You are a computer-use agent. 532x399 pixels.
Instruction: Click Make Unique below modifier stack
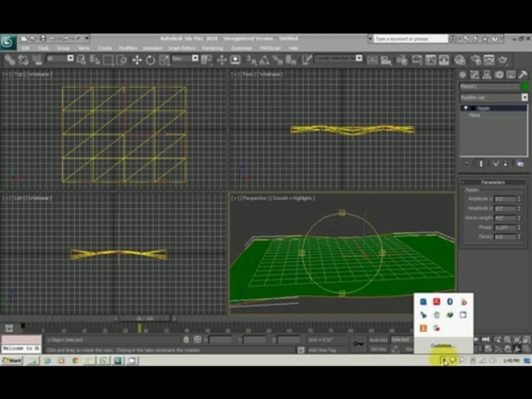tap(495, 163)
